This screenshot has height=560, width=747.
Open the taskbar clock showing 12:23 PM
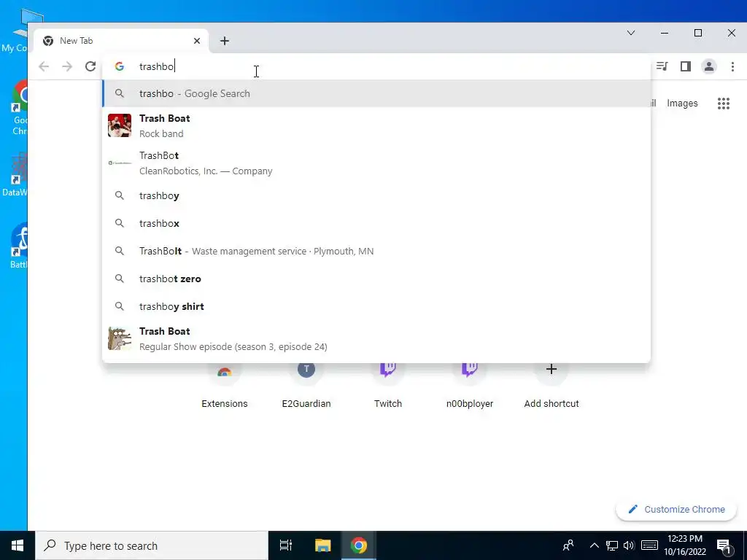[685, 545]
